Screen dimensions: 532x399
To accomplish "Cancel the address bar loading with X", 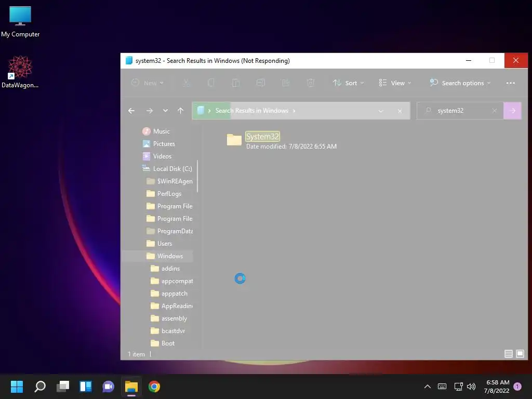I will point(400,111).
